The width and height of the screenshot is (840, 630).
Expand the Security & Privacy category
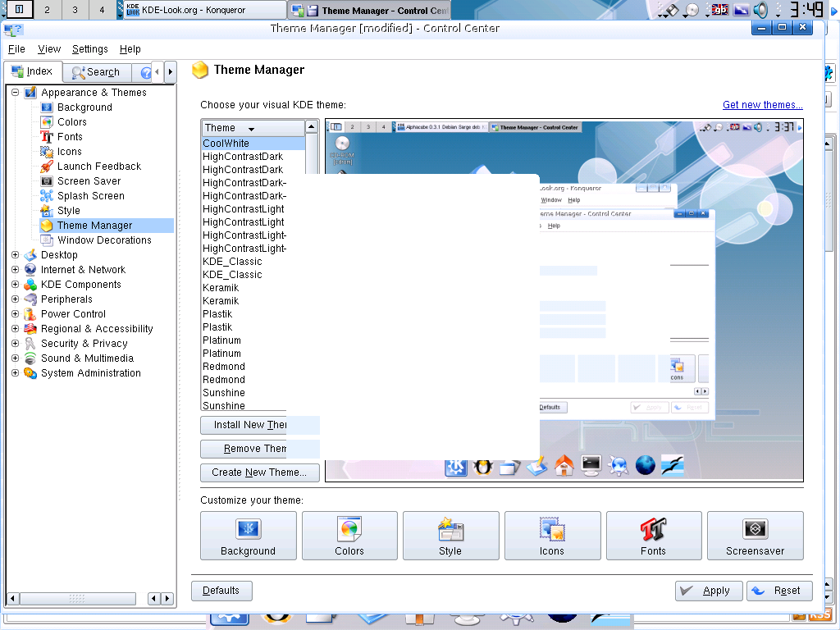coord(15,344)
